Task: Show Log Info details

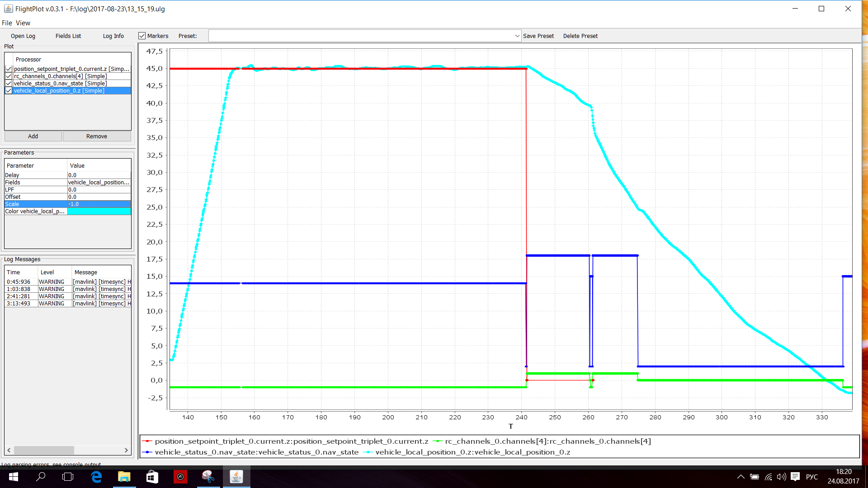Action: [113, 36]
